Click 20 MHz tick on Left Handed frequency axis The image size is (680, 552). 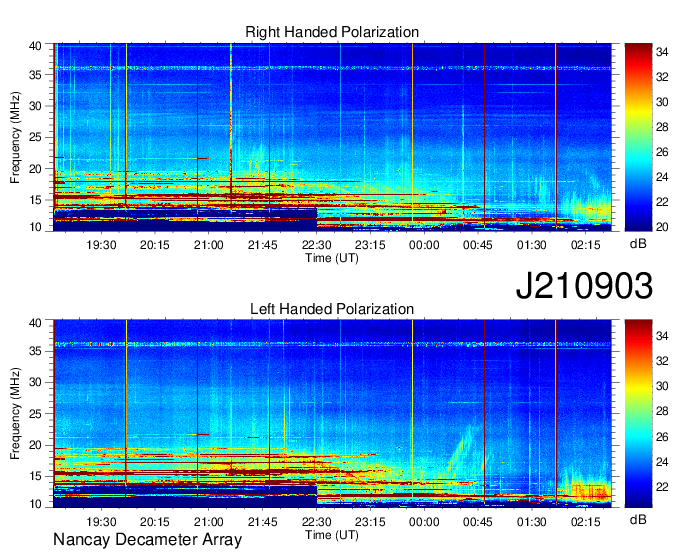click(x=35, y=445)
